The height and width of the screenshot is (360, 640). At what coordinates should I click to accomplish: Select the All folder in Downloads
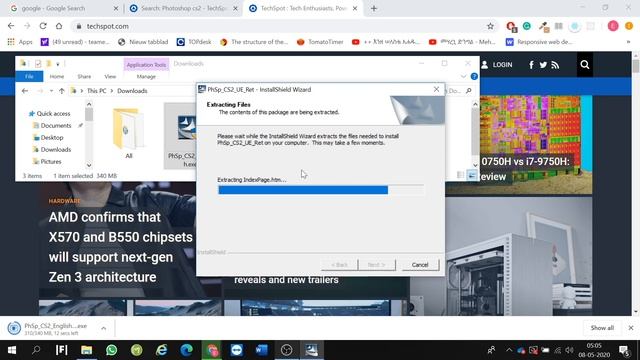(128, 133)
